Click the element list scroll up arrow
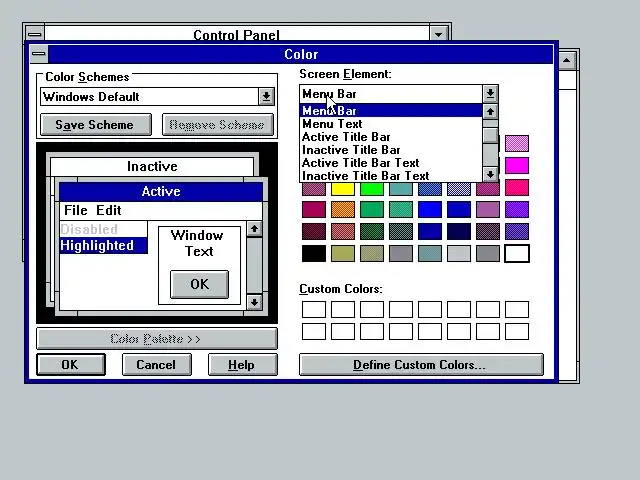 click(490, 111)
